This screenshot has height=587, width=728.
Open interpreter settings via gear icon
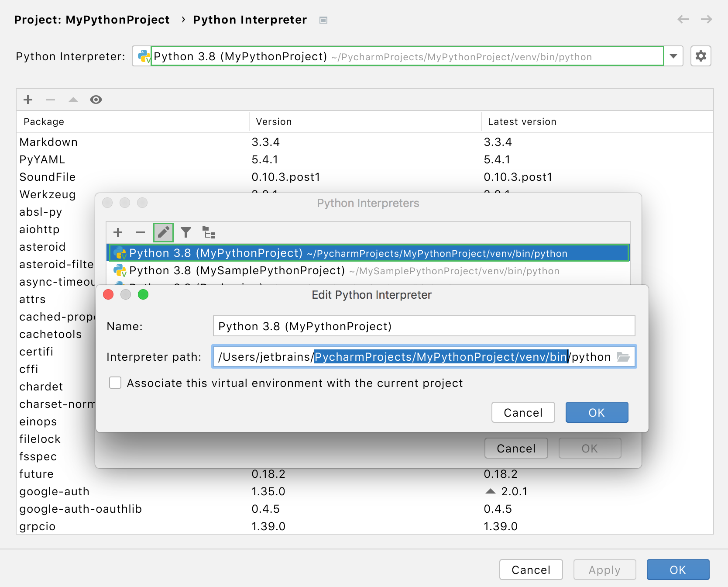701,56
